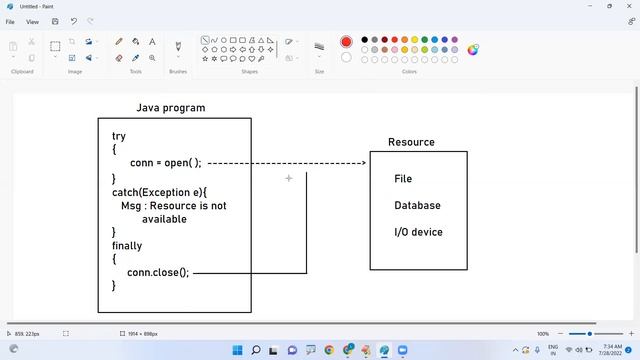Image resolution: width=640 pixels, height=360 pixels.
Task: Open the Edit colors wheel
Action: (473, 50)
